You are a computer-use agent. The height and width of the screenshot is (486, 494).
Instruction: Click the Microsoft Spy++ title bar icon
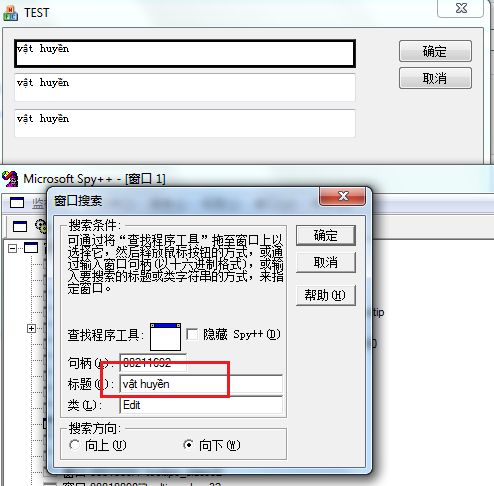point(10,179)
